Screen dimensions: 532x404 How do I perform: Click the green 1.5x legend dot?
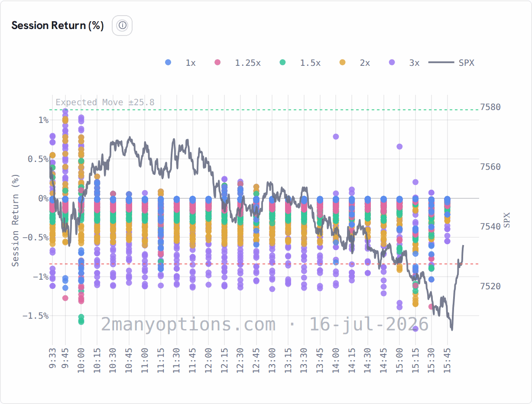(x=282, y=62)
